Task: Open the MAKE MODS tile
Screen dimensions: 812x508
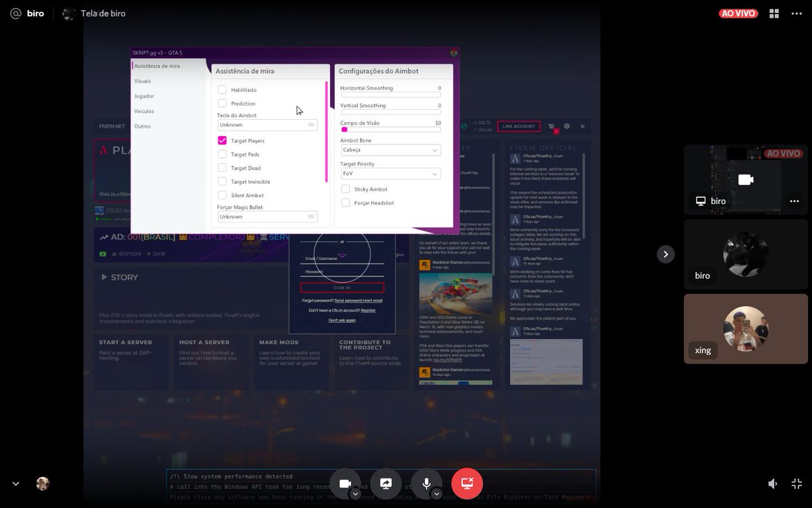Action: [292, 362]
